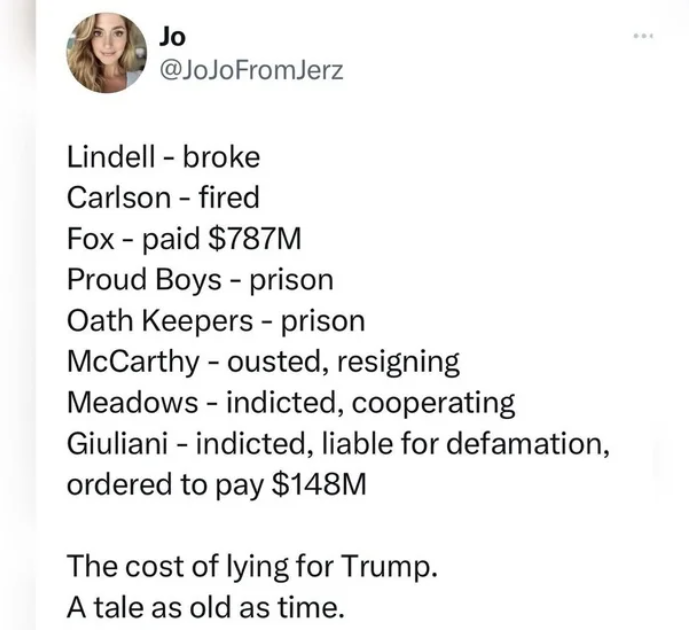Select 'McCarthy - ousted, resigning' text

point(263,362)
